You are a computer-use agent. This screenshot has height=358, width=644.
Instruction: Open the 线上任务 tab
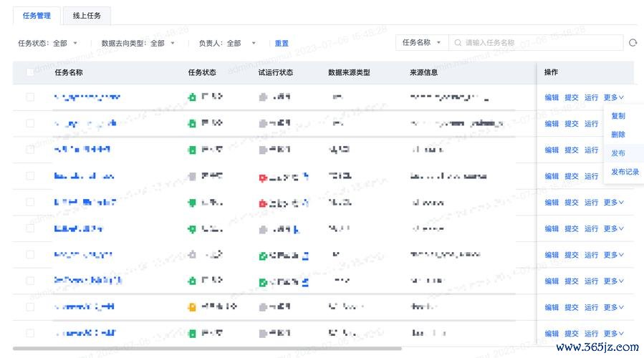[87, 16]
